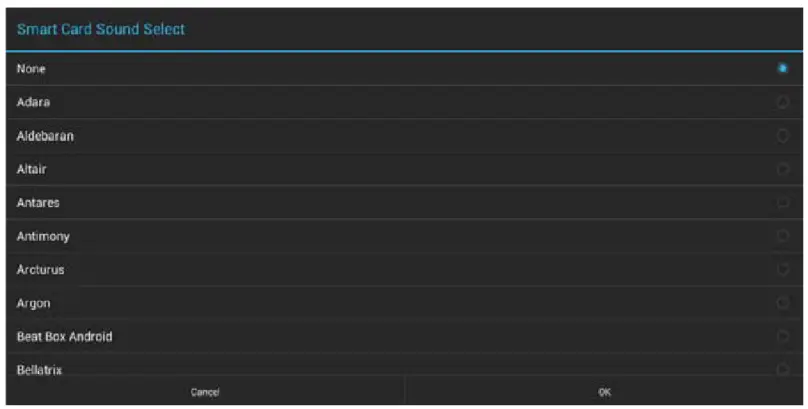Choose the 'Altair' sound label

31,169
